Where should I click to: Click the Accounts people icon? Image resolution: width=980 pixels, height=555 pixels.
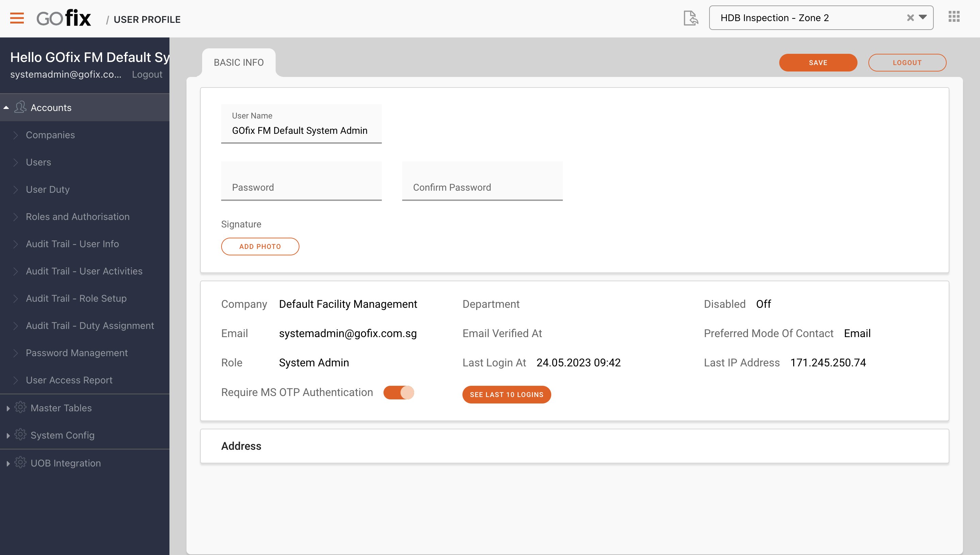pyautogui.click(x=20, y=107)
